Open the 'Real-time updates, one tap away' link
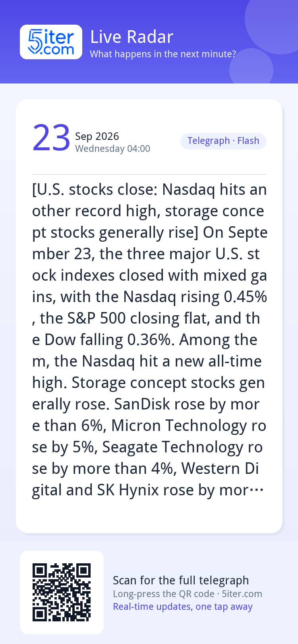 [183, 607]
